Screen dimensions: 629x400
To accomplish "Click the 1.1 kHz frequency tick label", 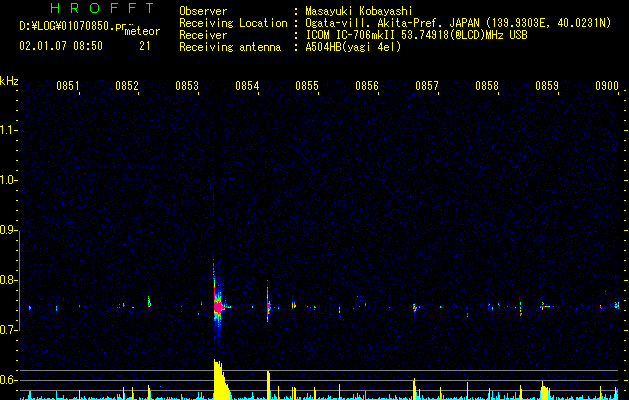I will 8,130.
